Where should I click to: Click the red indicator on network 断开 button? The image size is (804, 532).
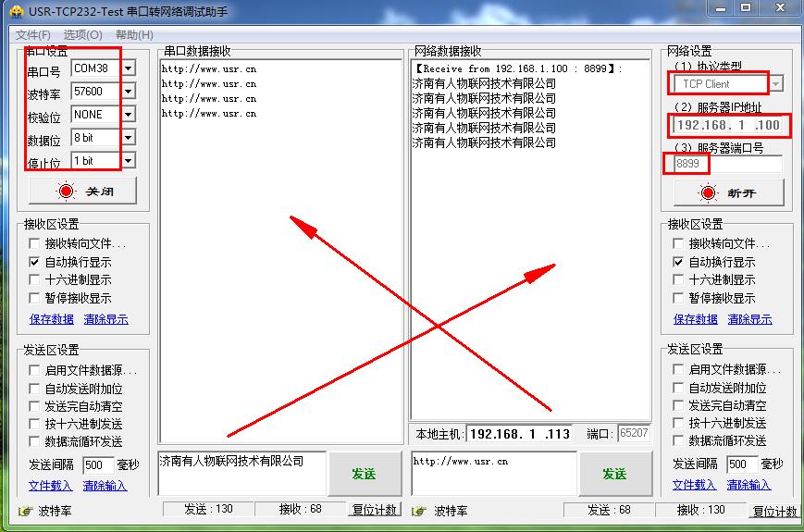(708, 193)
